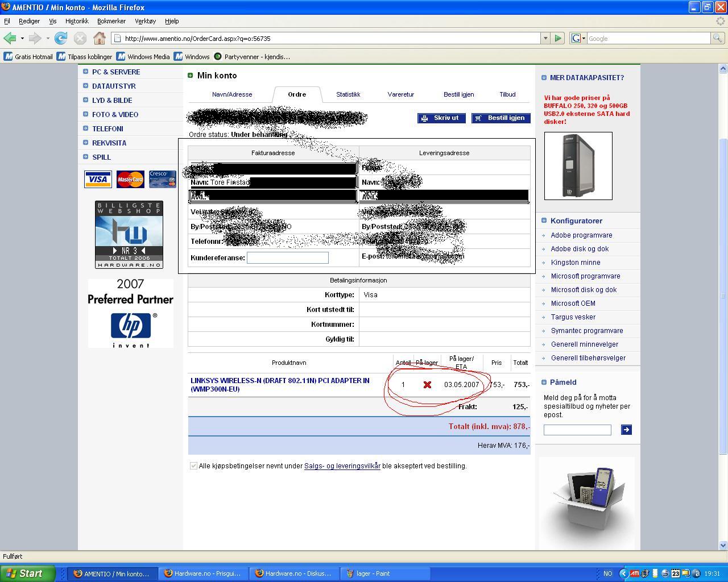The width and height of the screenshot is (728, 582).
Task: Go to the home page icon
Action: click(x=100, y=38)
